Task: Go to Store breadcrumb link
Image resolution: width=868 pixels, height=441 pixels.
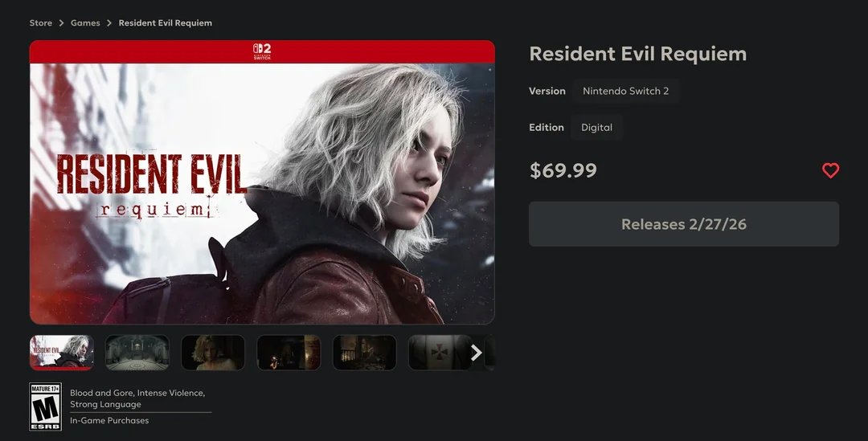Action: pos(41,22)
